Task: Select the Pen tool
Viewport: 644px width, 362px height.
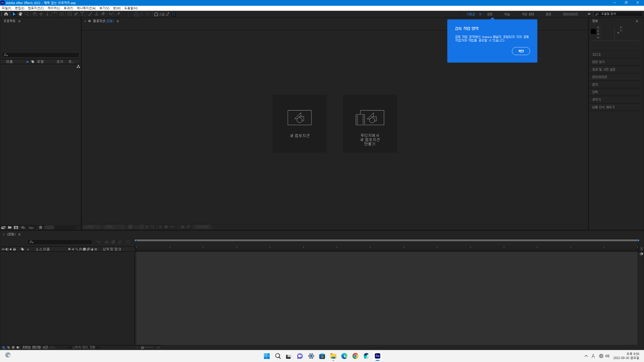Action: pos(76,14)
